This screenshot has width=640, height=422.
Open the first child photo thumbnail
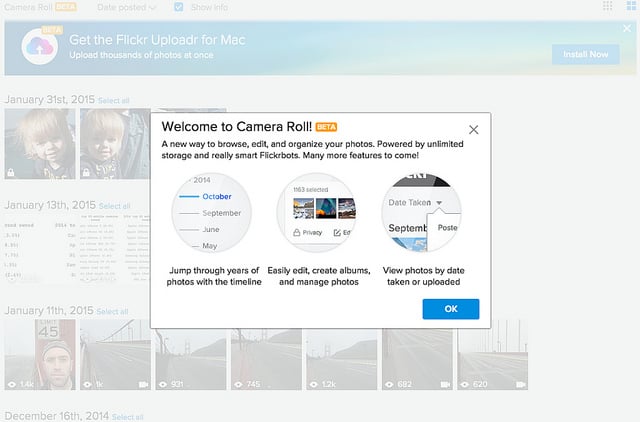click(40, 144)
